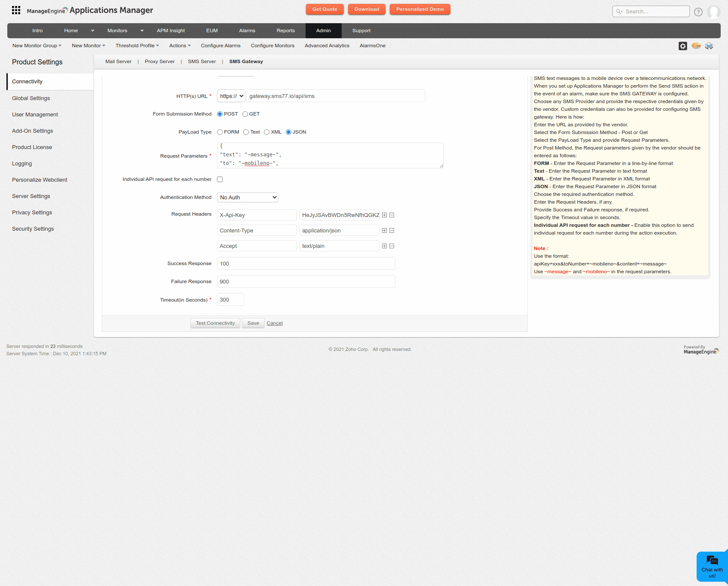Click the Test Connectivity button
The image size is (728, 586).
click(215, 324)
